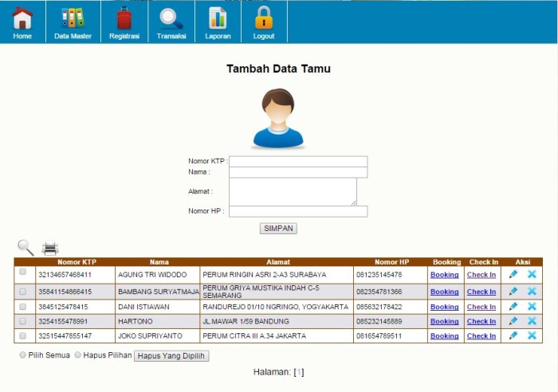Edit JOKO SUPRIYANTO with pencil icon
This screenshot has height=392, width=558.
pos(513,335)
